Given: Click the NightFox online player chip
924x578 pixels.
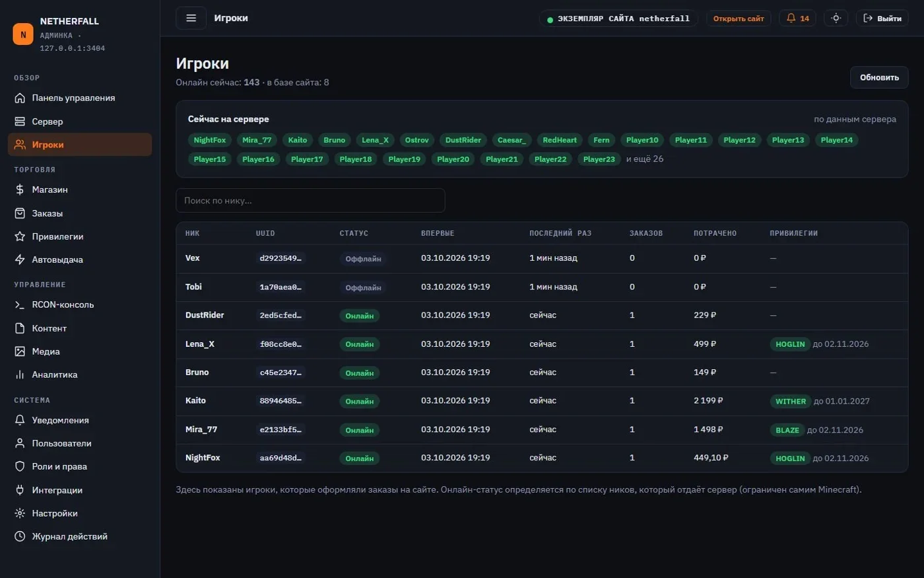Looking at the screenshot, I should [x=210, y=140].
